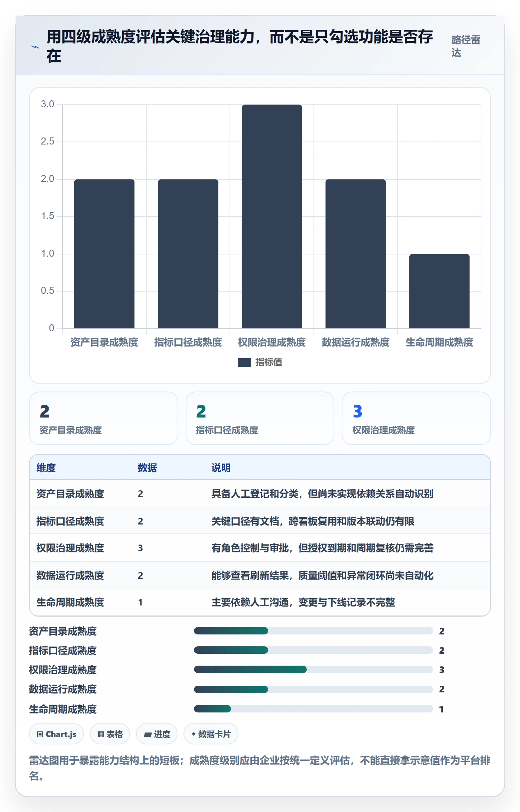
Task: Click the 生命周期成熟度 progress bar
Action: [x=313, y=709]
